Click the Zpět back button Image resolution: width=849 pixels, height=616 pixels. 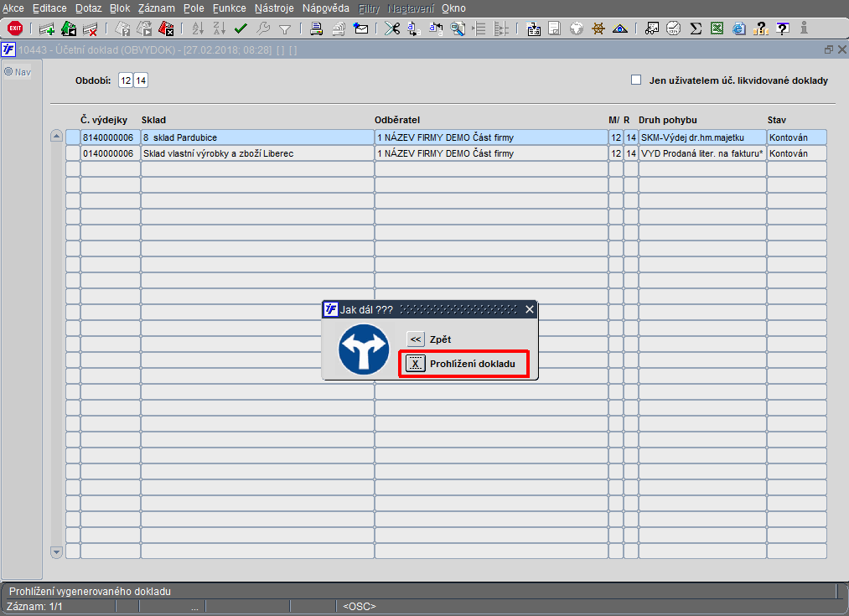coord(416,339)
